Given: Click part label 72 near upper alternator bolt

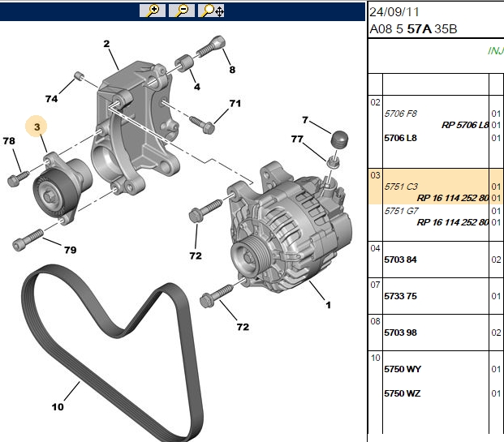Looking at the screenshot, I should click(x=196, y=255).
